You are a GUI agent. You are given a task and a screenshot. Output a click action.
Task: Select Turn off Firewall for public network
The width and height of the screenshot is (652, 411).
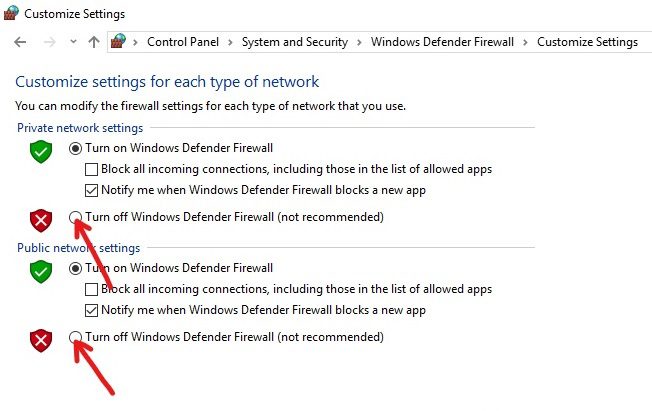[75, 337]
